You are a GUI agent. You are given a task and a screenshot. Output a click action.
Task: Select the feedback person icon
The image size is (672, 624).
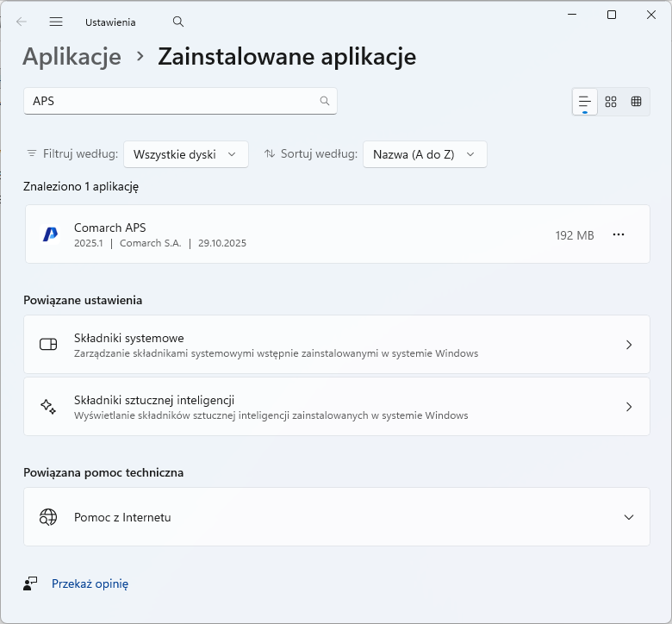[x=30, y=583]
